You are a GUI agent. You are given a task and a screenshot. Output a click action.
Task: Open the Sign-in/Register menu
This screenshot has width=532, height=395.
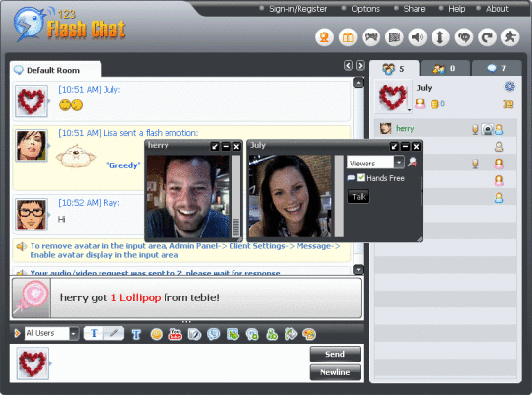[298, 9]
